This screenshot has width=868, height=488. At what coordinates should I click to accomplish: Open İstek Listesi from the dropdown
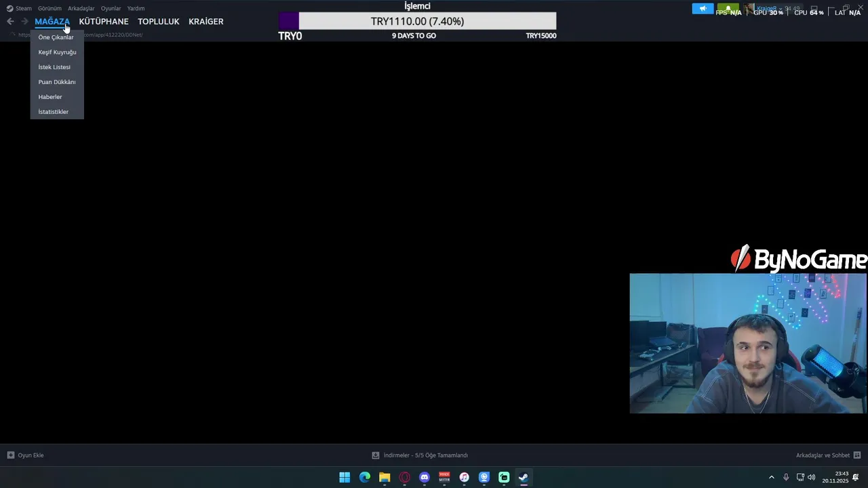coord(57,67)
